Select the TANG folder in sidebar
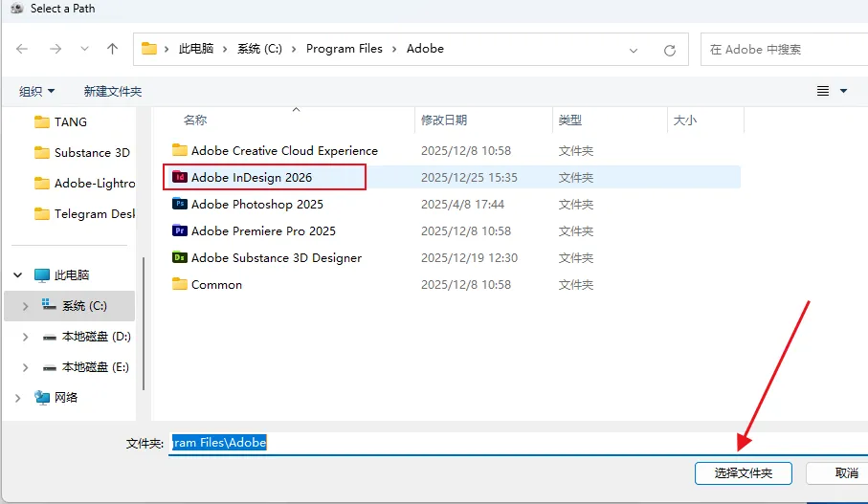Screen dimensions: 868x504 (x=70, y=121)
